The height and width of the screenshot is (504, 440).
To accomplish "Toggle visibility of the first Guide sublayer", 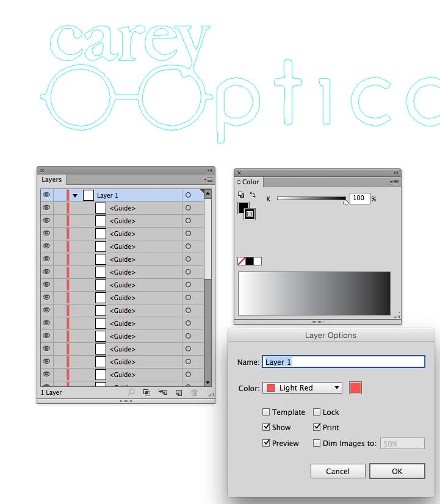I will (x=46, y=207).
